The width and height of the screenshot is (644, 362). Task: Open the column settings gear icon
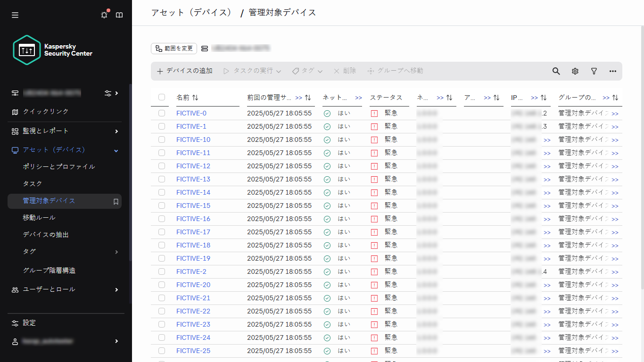pyautogui.click(x=575, y=71)
